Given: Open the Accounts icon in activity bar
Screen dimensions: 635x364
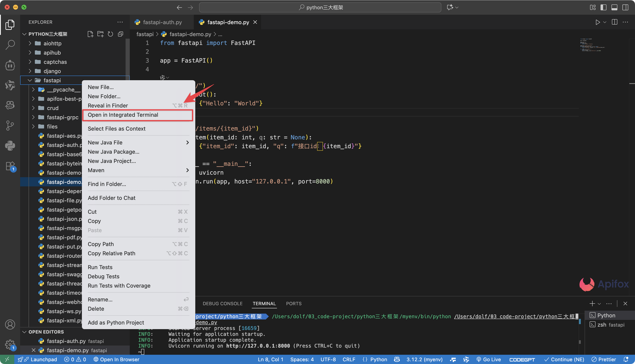Looking at the screenshot, I should pyautogui.click(x=10, y=325).
